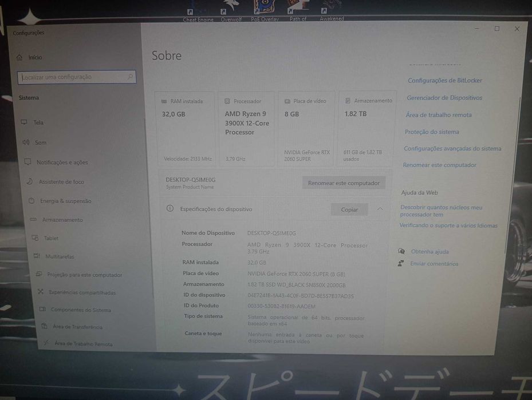Click the RAM instalada 32,0 GB card
Screen dimensions: 532x400
pos(186,129)
